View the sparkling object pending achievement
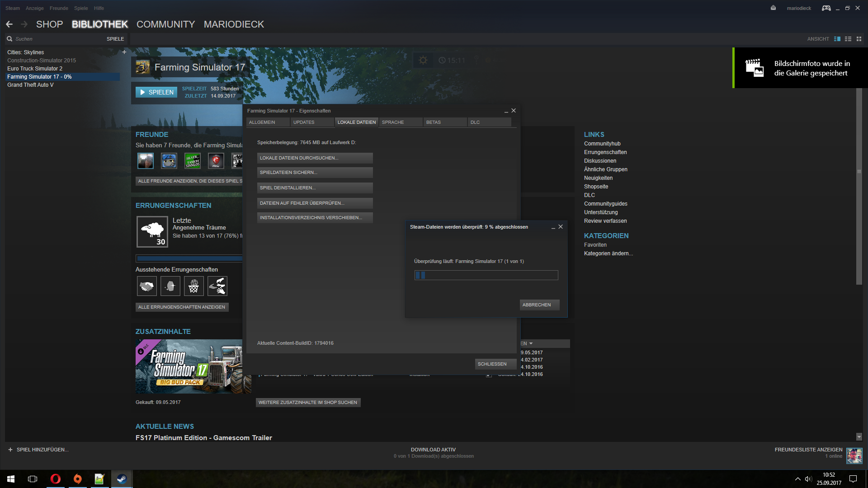The width and height of the screenshot is (868, 488). click(x=170, y=286)
